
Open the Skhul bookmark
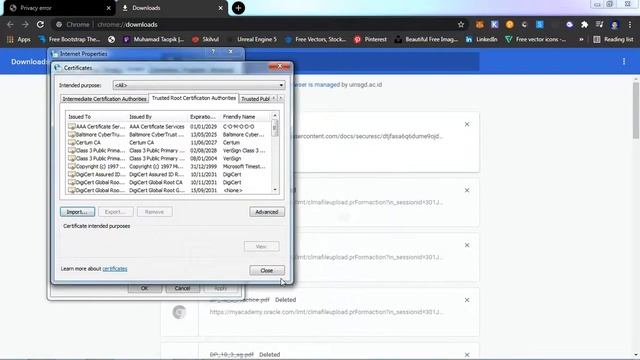tap(206, 39)
